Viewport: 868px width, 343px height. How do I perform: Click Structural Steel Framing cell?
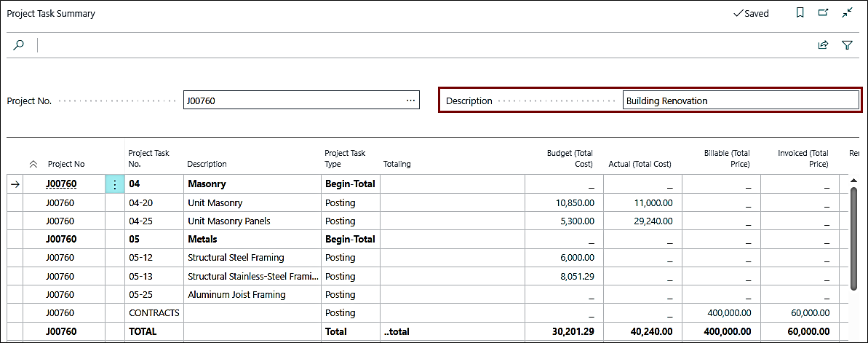coord(252,258)
